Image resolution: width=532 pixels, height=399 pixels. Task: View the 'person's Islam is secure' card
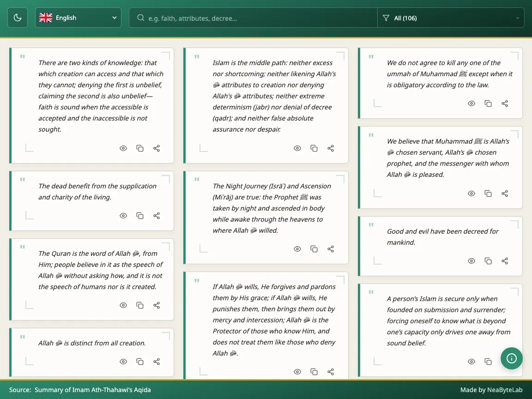tap(471, 362)
